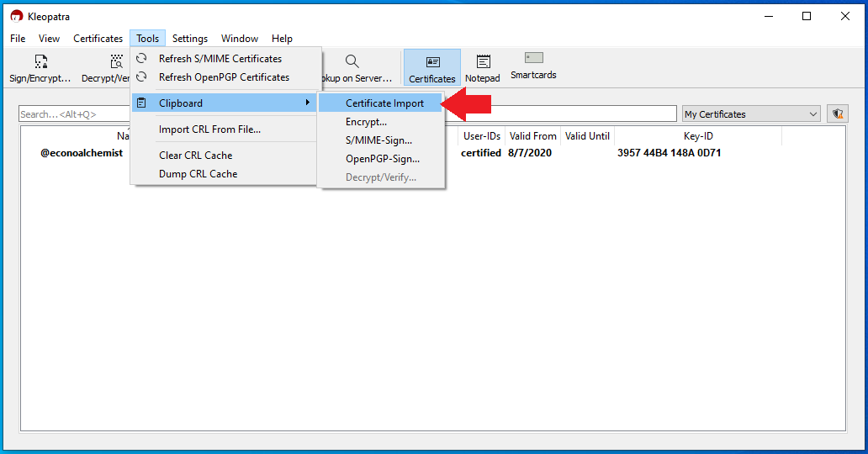Click the Decrypt/Verify toolbar icon
This screenshot has height=454, width=868.
click(x=116, y=61)
